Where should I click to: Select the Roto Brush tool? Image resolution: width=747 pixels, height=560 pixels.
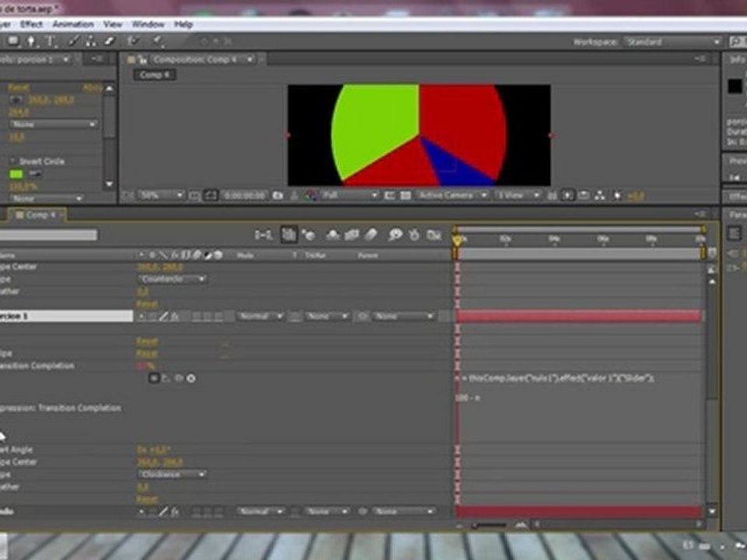click(x=134, y=41)
